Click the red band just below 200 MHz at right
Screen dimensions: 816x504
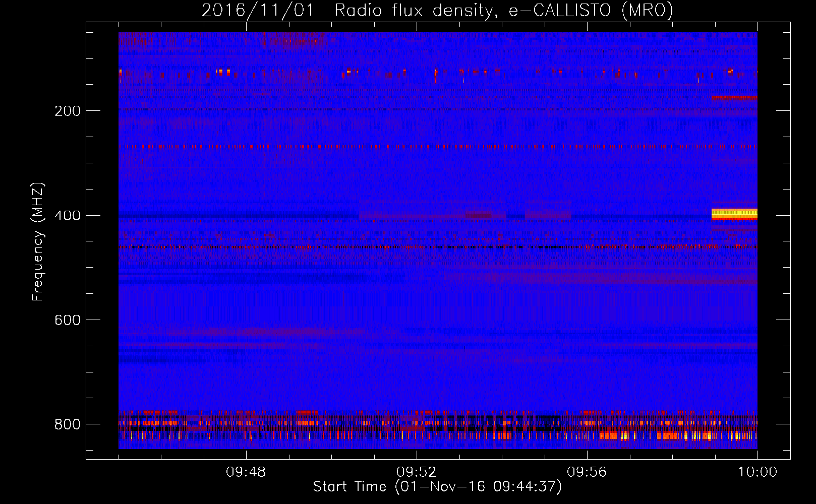[x=734, y=98]
